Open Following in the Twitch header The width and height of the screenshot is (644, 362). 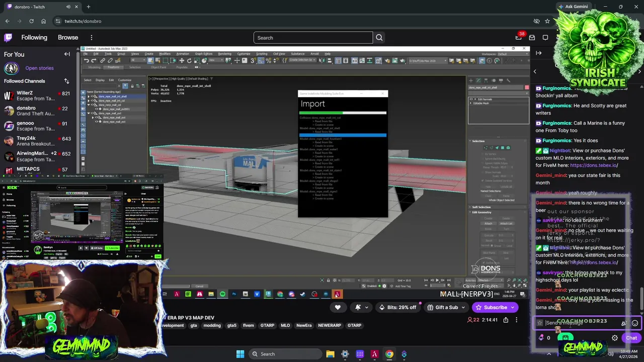pyautogui.click(x=34, y=38)
